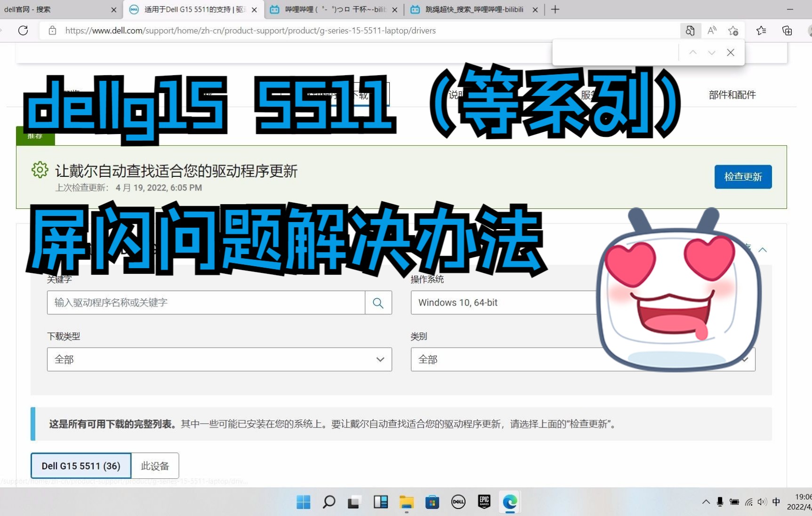Open taskbar search

pos(329,502)
